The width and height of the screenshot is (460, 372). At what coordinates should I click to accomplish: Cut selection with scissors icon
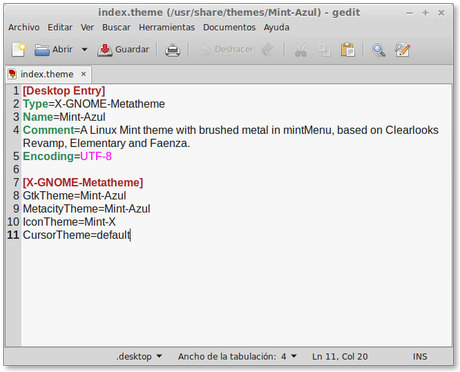pyautogui.click(x=300, y=50)
